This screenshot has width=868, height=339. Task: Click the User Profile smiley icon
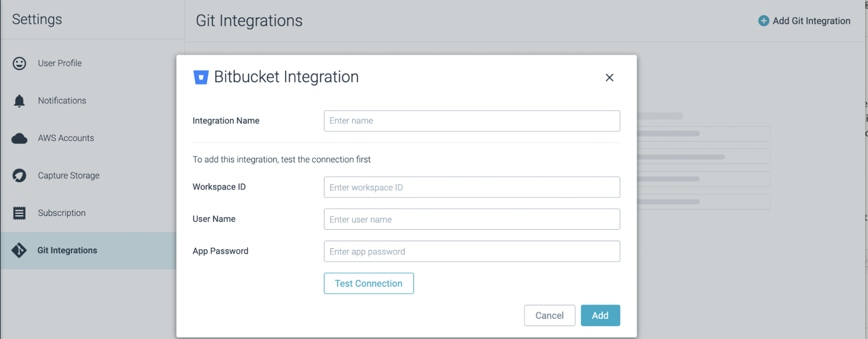coord(19,63)
